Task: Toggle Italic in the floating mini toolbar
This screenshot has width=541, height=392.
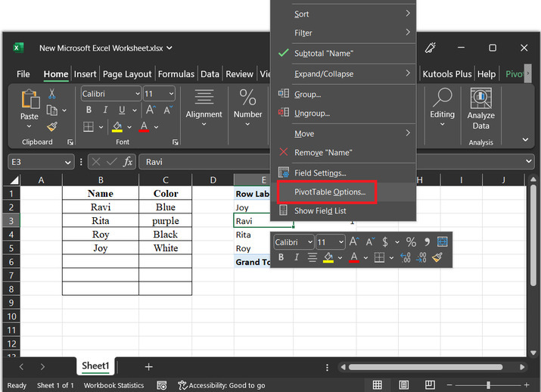Action: click(296, 258)
